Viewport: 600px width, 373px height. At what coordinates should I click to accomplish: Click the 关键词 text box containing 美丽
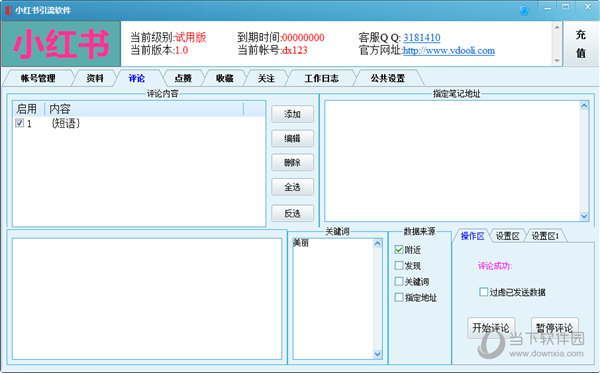[333, 299]
